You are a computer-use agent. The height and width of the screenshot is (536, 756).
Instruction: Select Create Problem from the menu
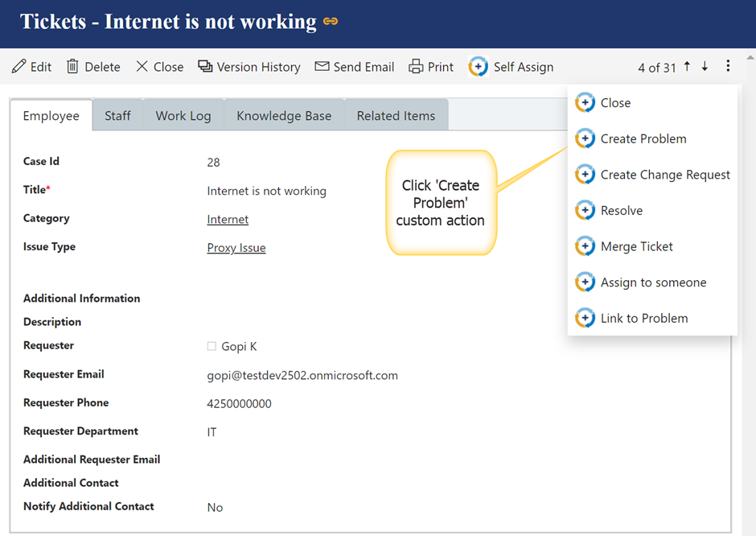[643, 139]
